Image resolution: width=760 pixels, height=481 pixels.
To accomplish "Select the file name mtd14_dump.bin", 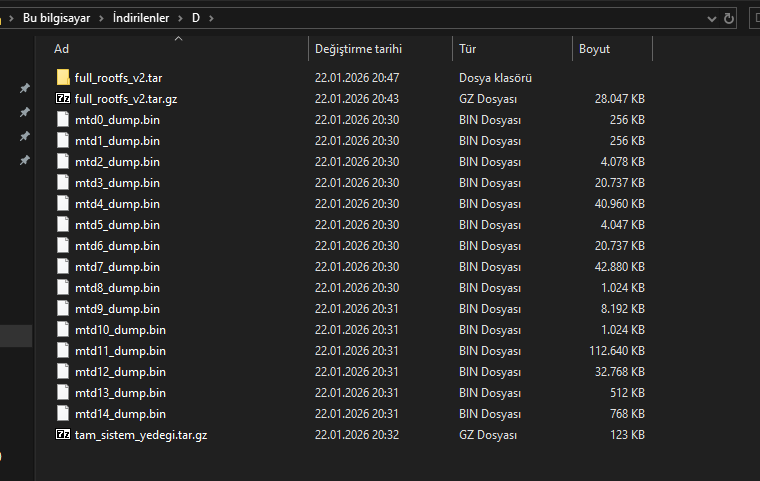I will click(120, 414).
